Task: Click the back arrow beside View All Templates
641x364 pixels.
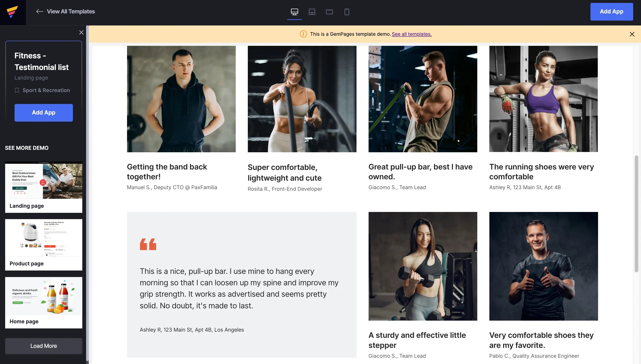Action: tap(40, 11)
